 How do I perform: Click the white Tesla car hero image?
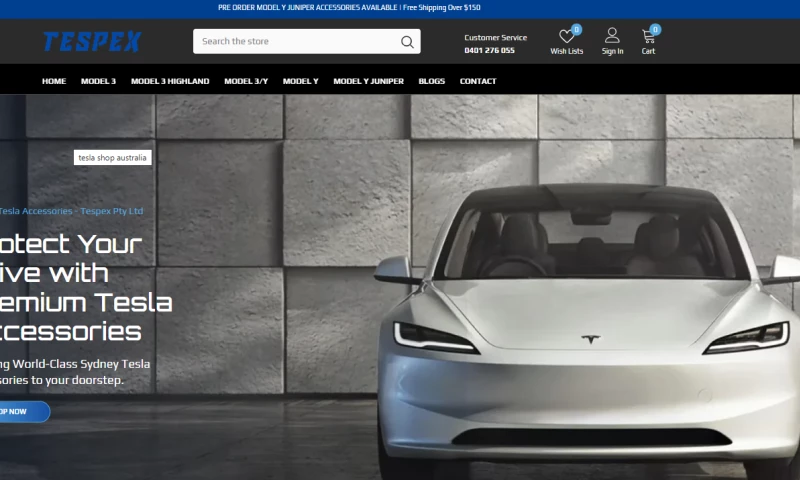[x=587, y=332]
